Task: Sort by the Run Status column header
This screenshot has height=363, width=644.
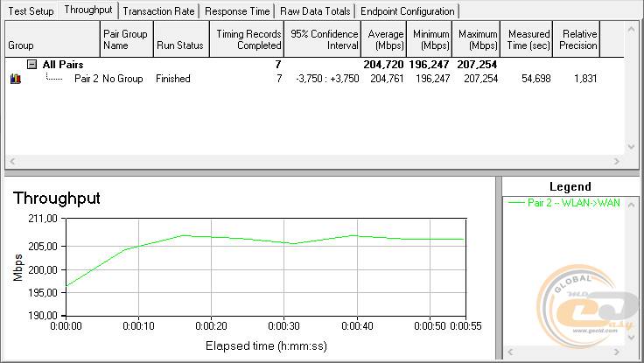Action: pos(179,39)
